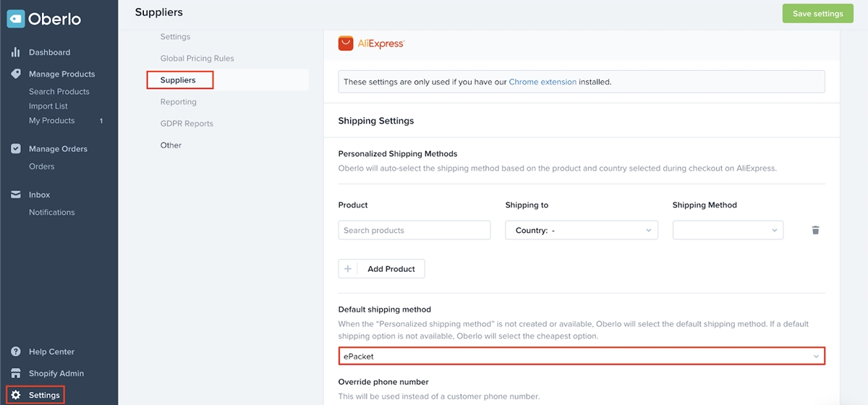This screenshot has height=405, width=868.
Task: Focus the Search products input field
Action: [x=414, y=230]
